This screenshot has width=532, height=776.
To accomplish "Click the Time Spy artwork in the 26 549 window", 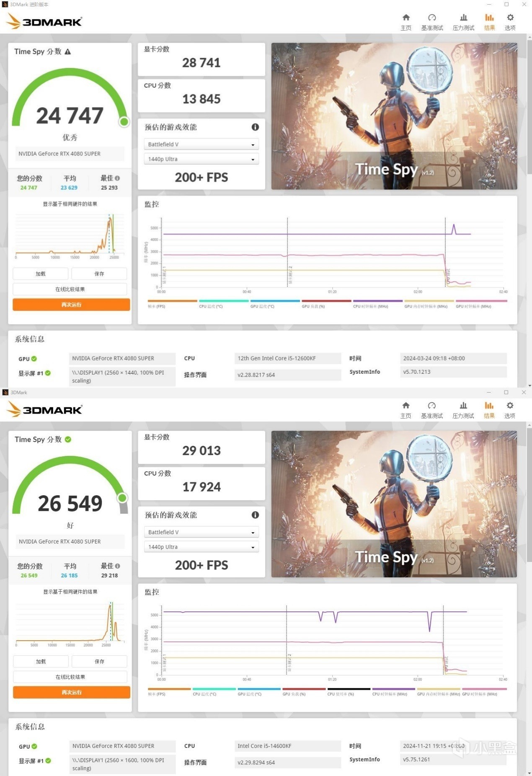I will pyautogui.click(x=394, y=504).
